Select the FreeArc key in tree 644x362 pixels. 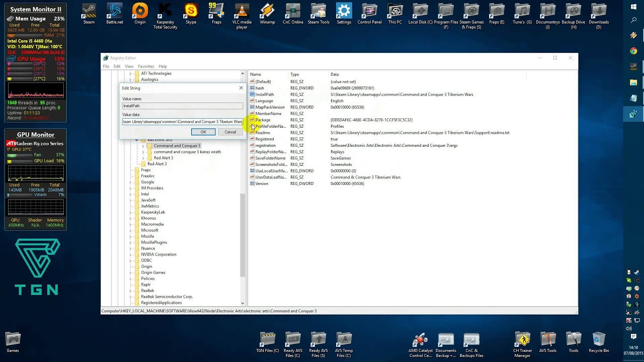[148, 176]
